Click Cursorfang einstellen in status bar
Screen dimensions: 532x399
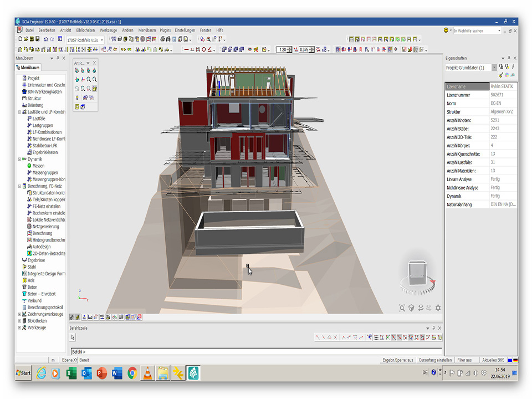435,360
